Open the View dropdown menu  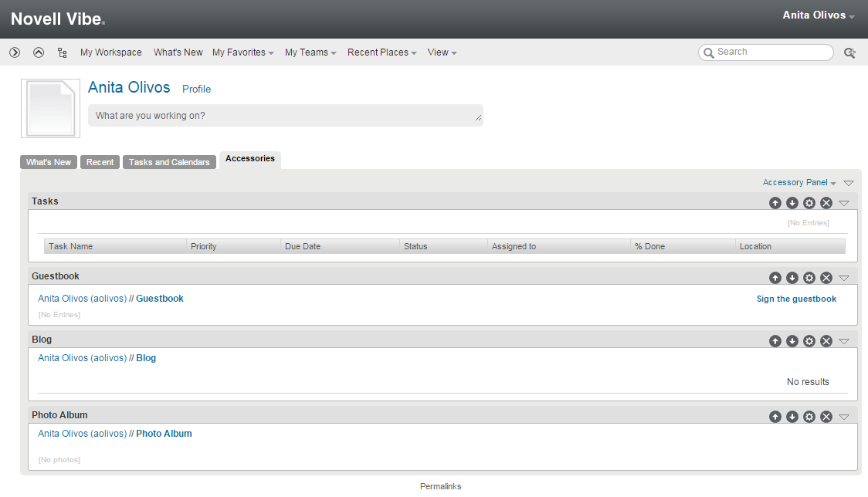click(442, 52)
